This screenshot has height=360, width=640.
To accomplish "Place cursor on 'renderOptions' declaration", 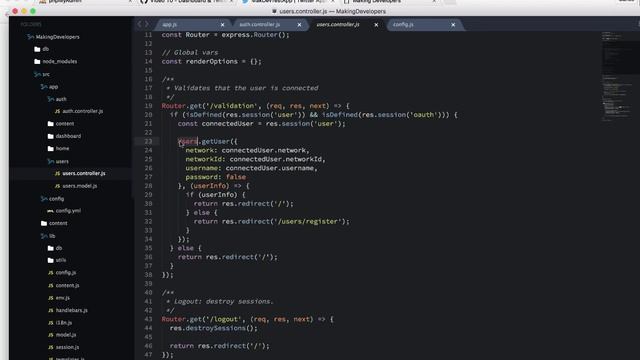I will coord(211,62).
